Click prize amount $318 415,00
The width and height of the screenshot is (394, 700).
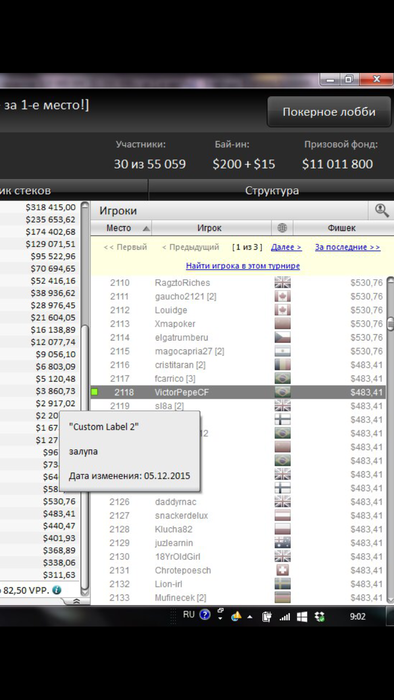(50, 207)
